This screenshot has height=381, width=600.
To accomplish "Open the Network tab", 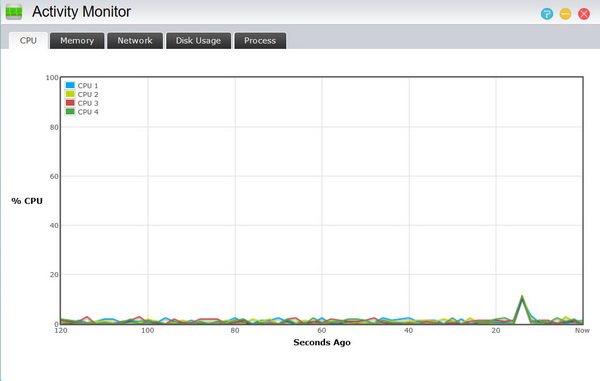I will (x=135, y=41).
